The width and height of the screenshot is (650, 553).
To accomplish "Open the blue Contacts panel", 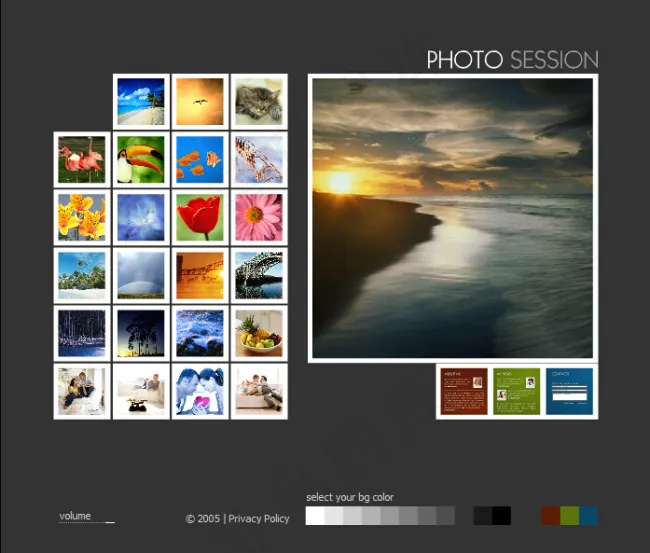I will 569,391.
